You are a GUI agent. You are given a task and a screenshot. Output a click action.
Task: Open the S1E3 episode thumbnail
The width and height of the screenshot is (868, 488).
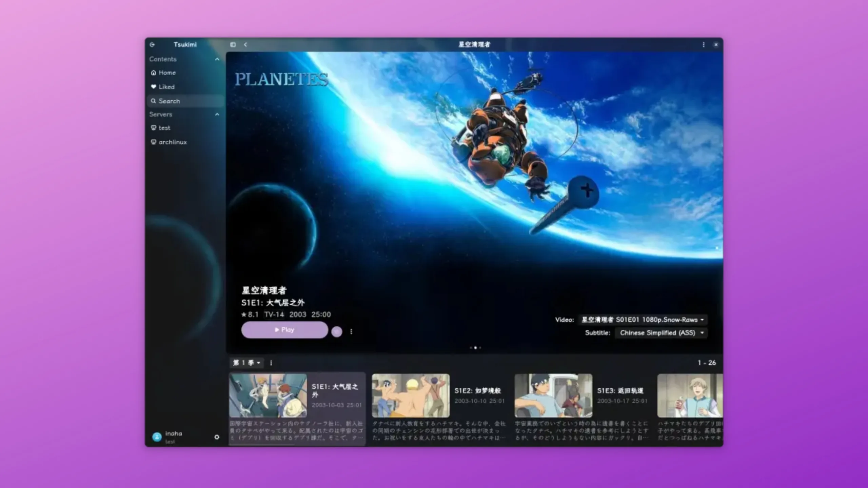(x=553, y=395)
